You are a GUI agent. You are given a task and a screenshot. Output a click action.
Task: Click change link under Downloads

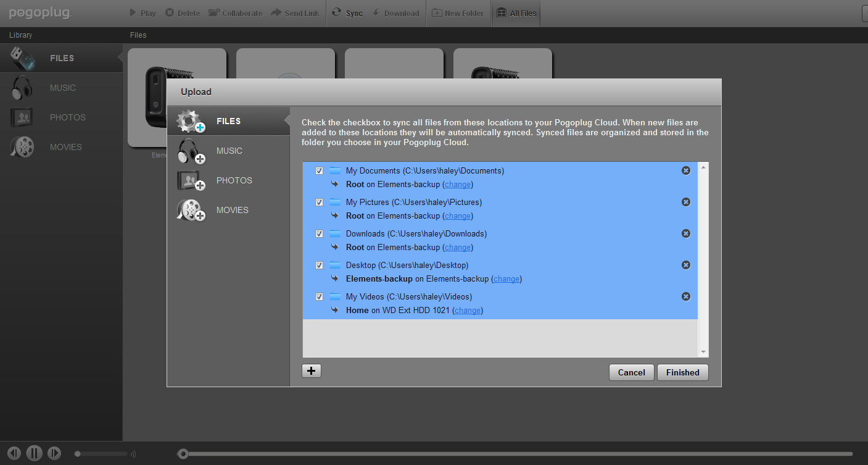click(x=458, y=247)
